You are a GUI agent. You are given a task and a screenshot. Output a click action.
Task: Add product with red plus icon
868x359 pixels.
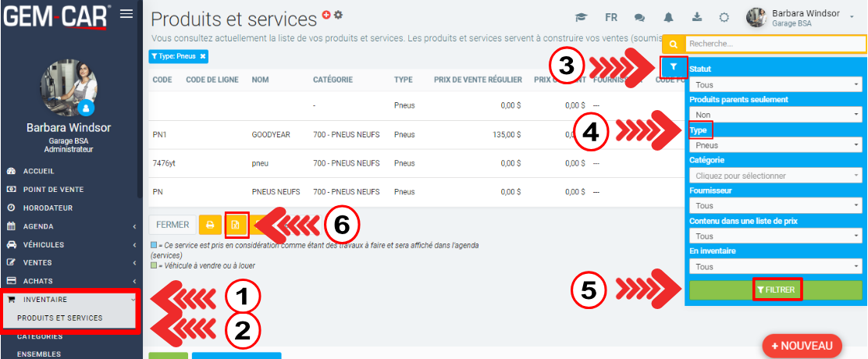coord(326,15)
